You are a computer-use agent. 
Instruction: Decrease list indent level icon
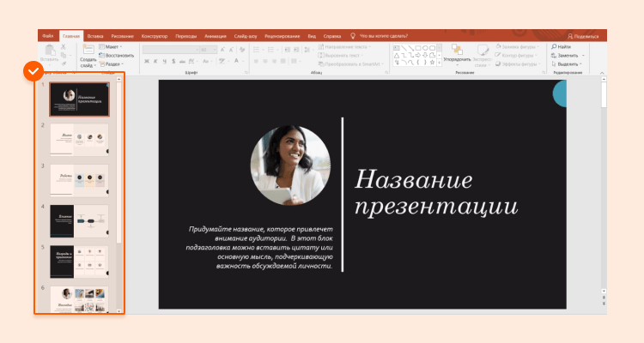[x=287, y=50]
